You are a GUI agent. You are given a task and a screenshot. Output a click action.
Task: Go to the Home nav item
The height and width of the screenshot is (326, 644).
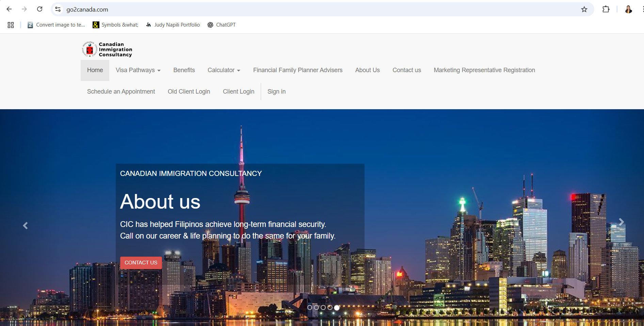pyautogui.click(x=95, y=70)
